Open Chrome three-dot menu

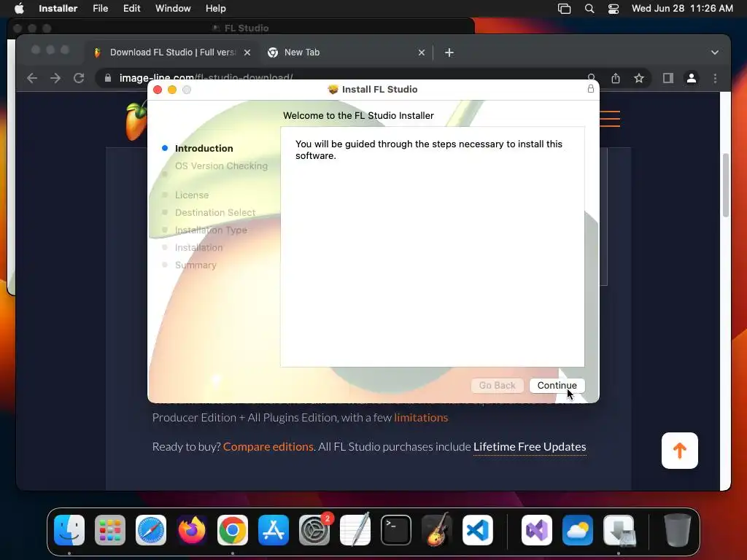point(715,78)
